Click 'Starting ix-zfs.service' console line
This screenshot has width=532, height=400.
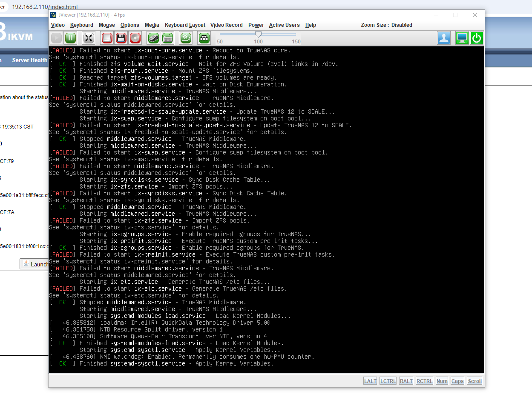(156, 186)
